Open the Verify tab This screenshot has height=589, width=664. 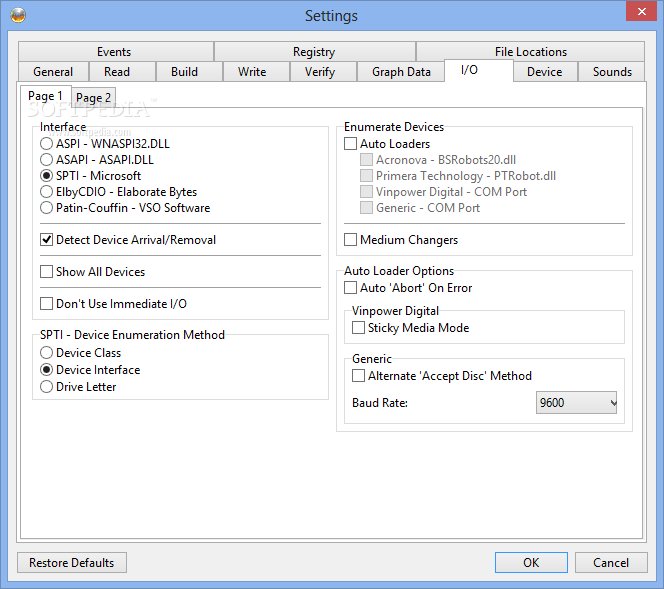point(323,72)
